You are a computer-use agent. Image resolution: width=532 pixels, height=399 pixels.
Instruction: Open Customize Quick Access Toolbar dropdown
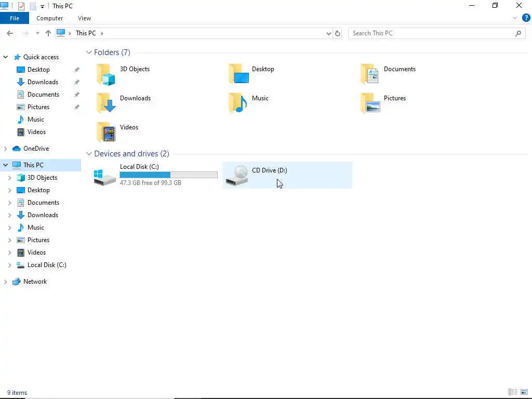point(42,6)
